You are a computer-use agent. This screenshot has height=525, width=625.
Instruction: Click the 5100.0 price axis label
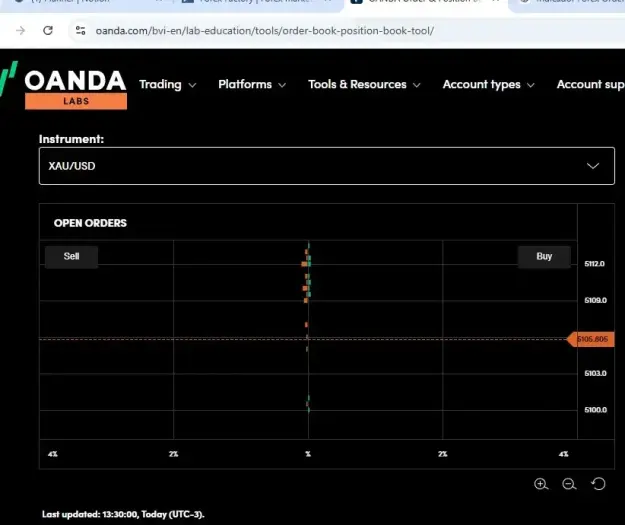pyautogui.click(x=596, y=410)
